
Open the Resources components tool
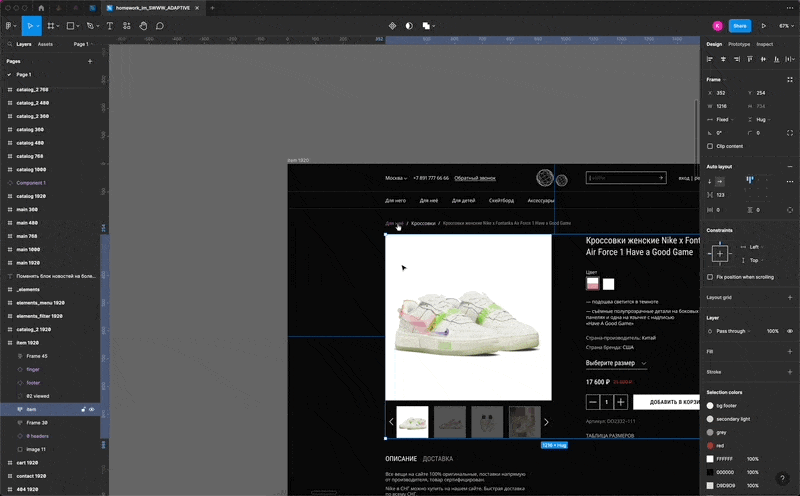(127, 26)
